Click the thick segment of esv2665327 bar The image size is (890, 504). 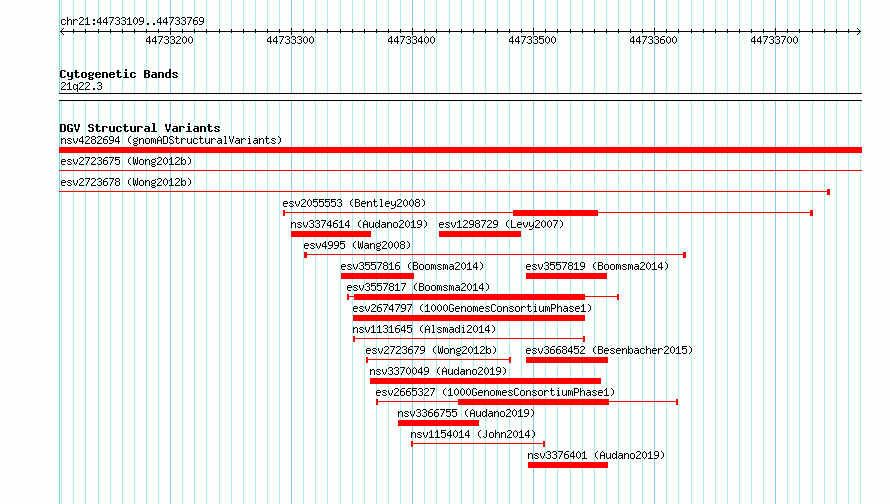click(x=534, y=402)
